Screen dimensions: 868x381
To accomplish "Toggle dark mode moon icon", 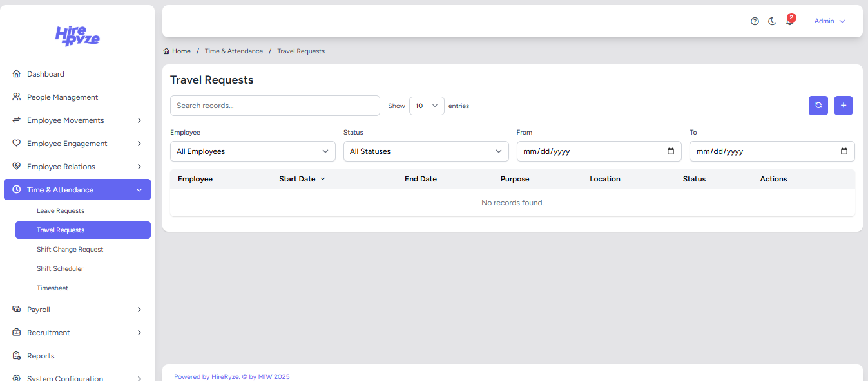I will [x=772, y=21].
